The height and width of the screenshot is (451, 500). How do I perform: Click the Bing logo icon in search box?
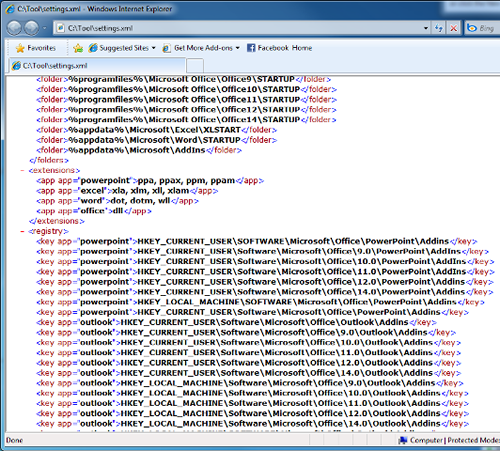pyautogui.click(x=472, y=28)
